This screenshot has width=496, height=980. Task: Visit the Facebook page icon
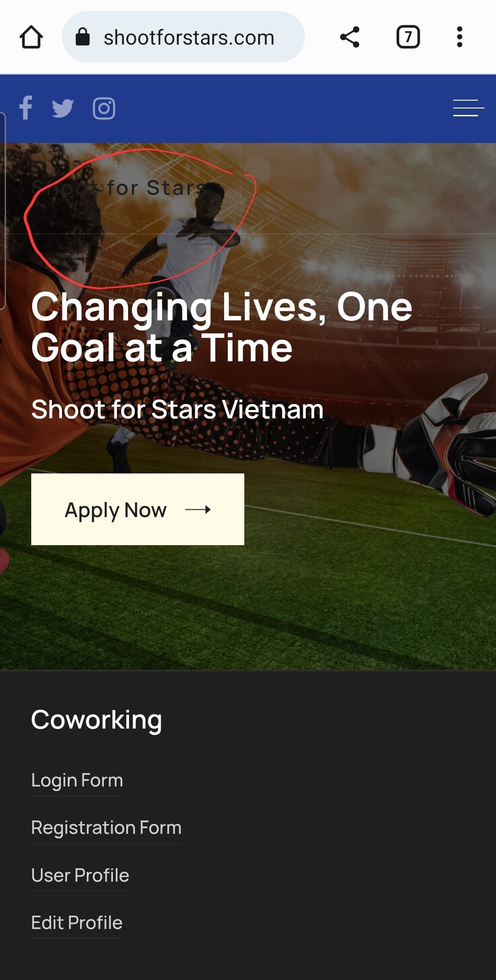coord(26,108)
